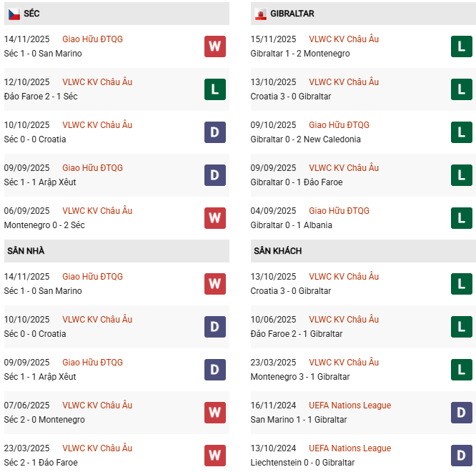The height and width of the screenshot is (472, 476).
Task: Click the L badge for Gibraltar 0-2 New Caledonia
Action: 462,132
